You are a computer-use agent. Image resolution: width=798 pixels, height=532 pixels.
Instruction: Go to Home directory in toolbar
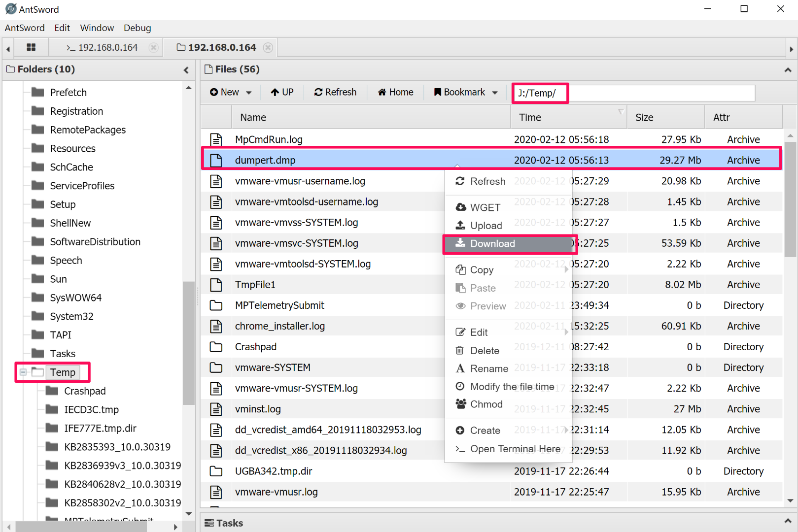[395, 92]
